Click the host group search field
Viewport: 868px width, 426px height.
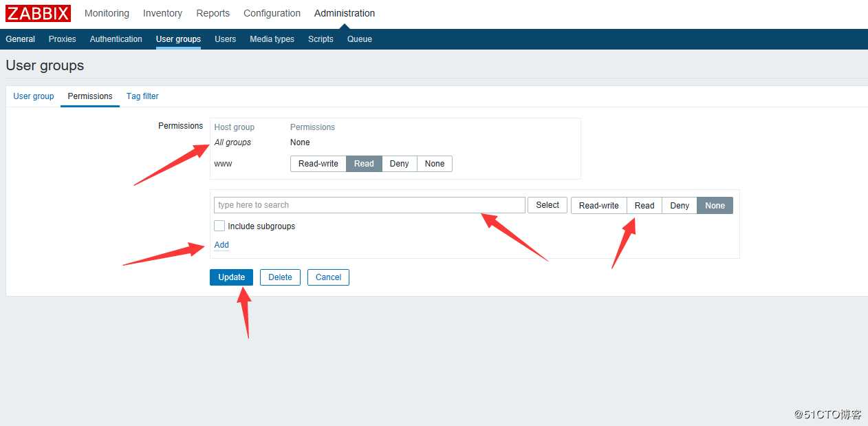(370, 205)
